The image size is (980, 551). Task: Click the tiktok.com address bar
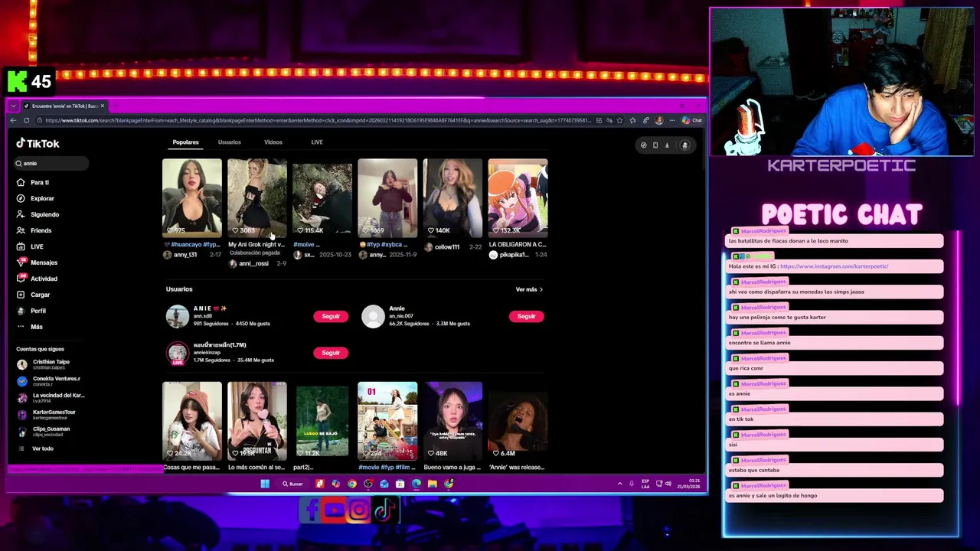[x=318, y=120]
